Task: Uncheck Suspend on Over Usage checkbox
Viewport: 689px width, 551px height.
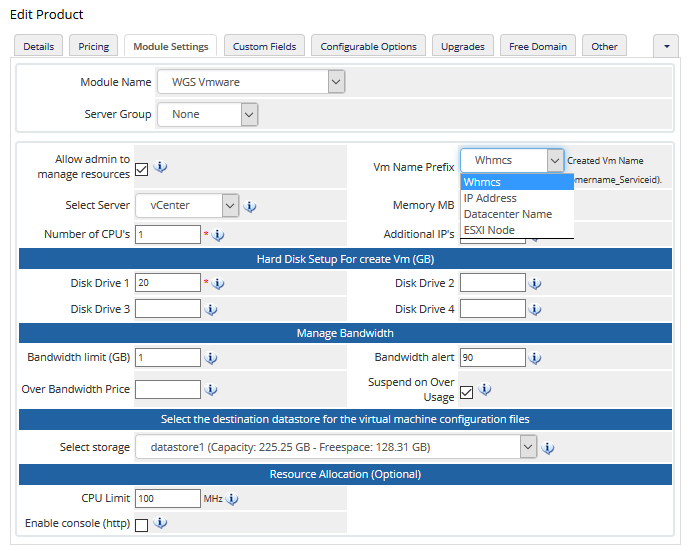Action: [467, 391]
